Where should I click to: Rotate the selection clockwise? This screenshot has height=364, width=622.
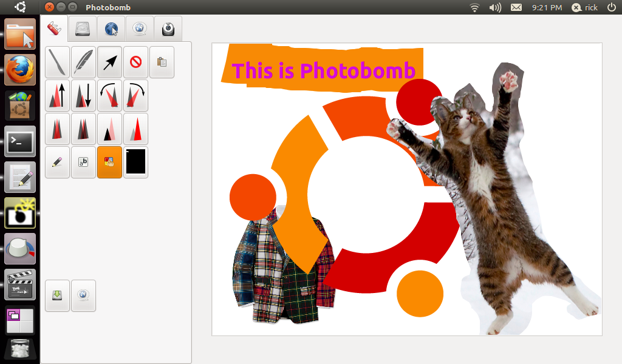[135, 95]
